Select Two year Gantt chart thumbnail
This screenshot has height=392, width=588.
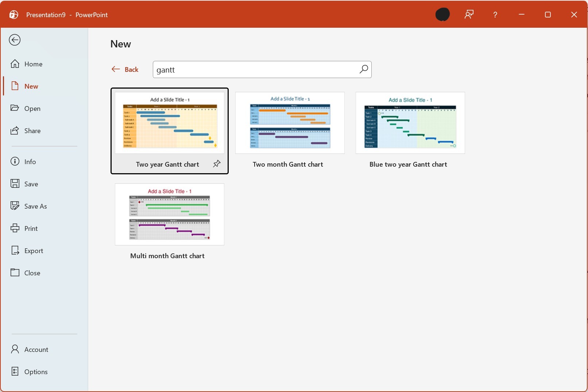tap(170, 123)
